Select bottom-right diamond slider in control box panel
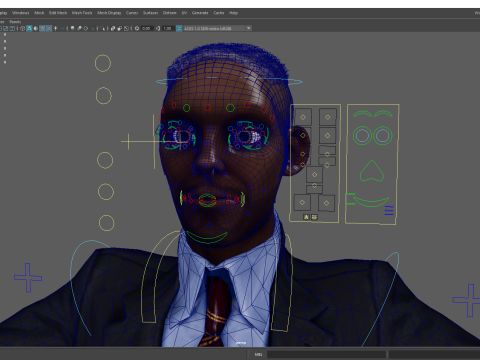 (326, 203)
